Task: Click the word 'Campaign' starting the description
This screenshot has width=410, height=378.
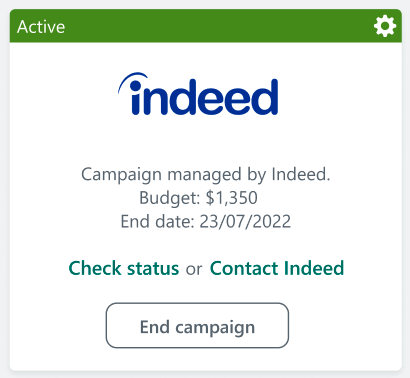Action: click(x=121, y=175)
